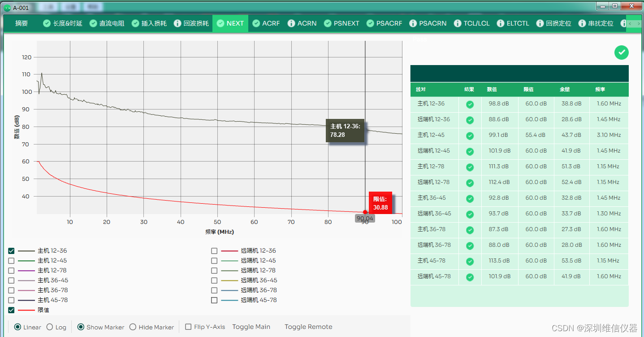Go to the PSNEXT tab
Image resolution: width=644 pixels, height=337 pixels.
341,23
